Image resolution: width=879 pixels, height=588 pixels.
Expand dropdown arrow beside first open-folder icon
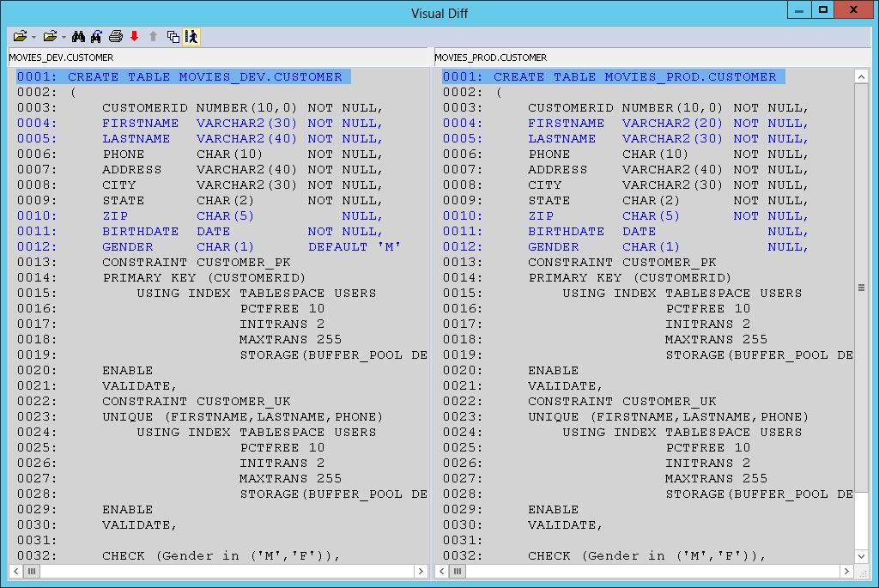(34, 38)
